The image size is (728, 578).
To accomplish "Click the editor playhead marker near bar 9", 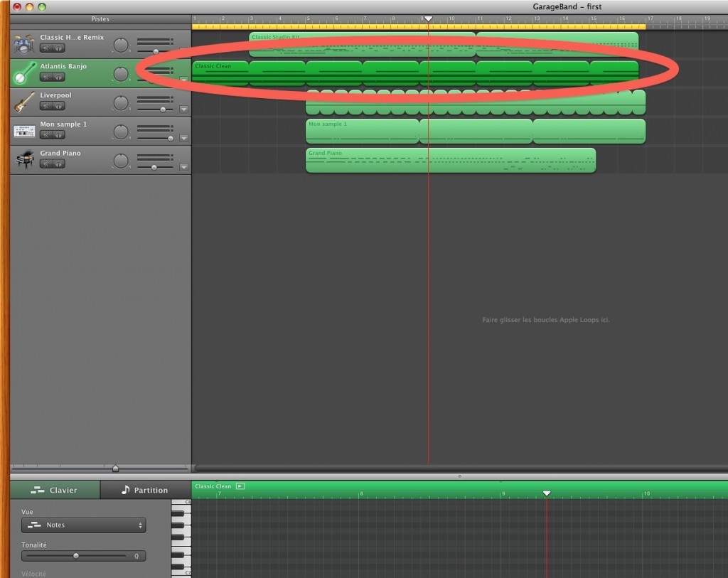I will (547, 493).
